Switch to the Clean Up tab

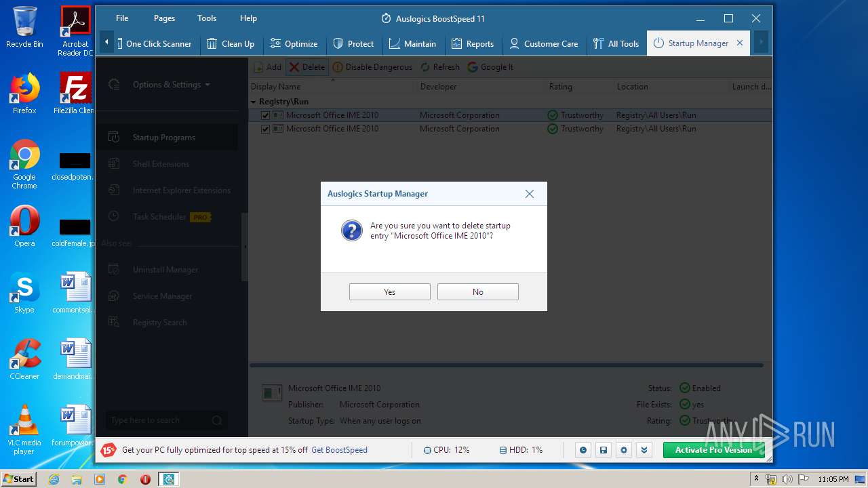(x=231, y=43)
